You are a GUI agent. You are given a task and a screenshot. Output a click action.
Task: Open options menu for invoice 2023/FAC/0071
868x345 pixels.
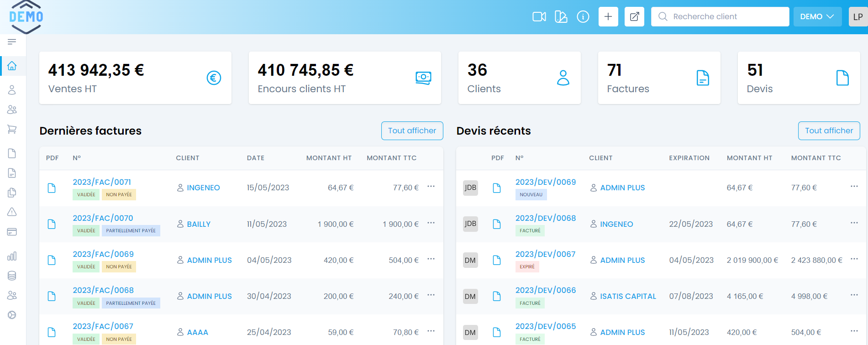coord(431,187)
